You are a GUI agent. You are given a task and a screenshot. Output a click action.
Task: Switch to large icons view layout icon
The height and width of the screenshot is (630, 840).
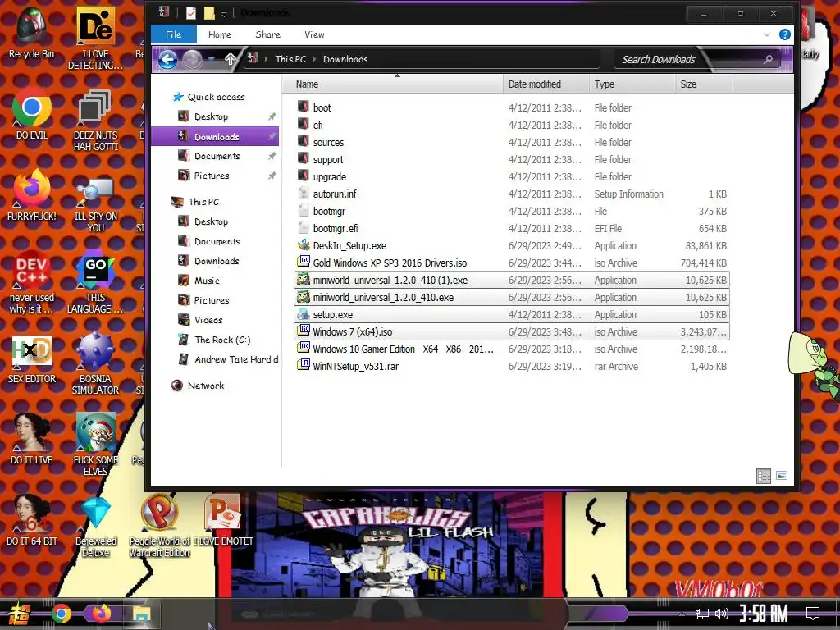[782, 475]
